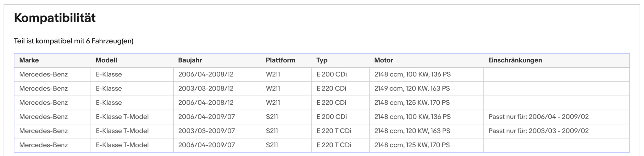Viewport: 644px width, 156px height.
Task: Select Baujahr cell '2003/03-2009/07'
Action: (x=207, y=131)
